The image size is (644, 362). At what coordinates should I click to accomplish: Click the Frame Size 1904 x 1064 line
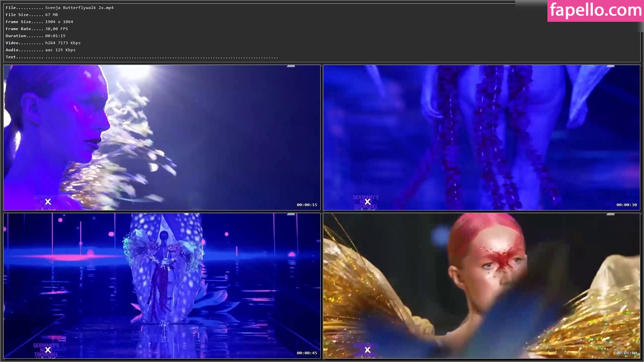pos(39,22)
